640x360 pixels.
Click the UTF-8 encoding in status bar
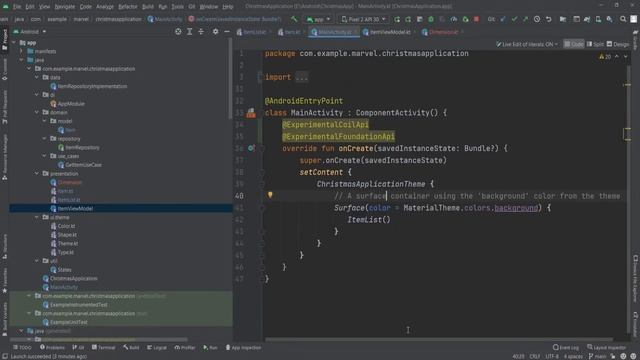pyautogui.click(x=551, y=356)
